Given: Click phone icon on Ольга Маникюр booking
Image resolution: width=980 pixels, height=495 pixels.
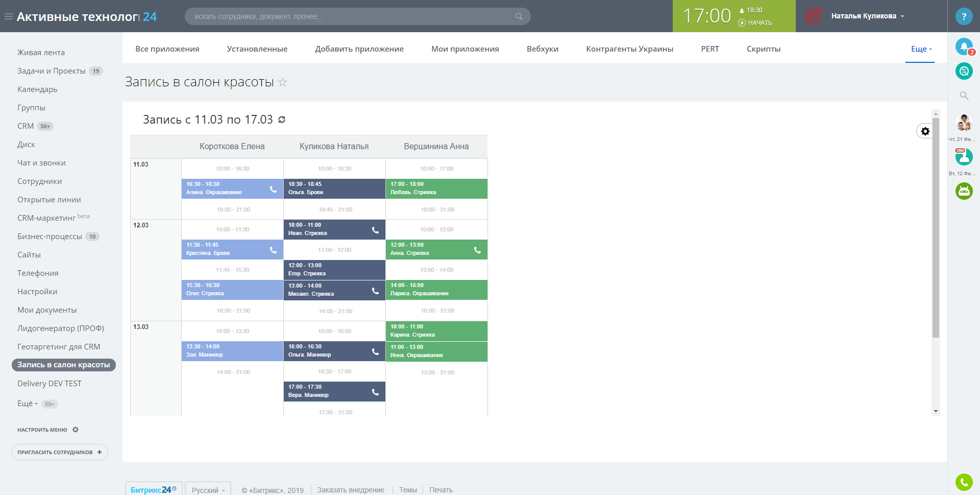Looking at the screenshot, I should [375, 351].
